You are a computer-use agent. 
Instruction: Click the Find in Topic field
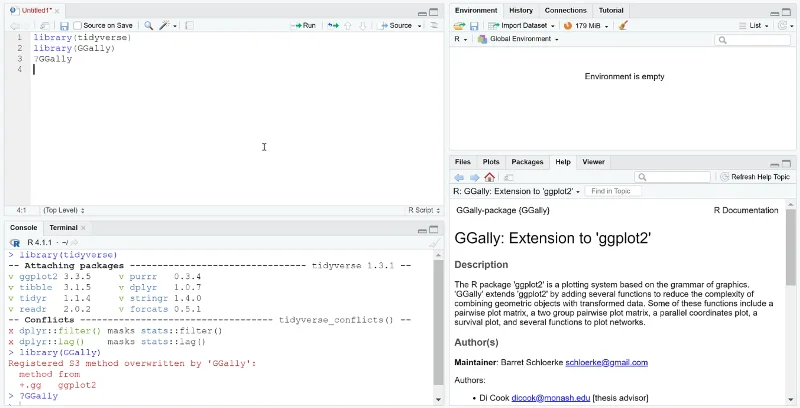coord(613,191)
